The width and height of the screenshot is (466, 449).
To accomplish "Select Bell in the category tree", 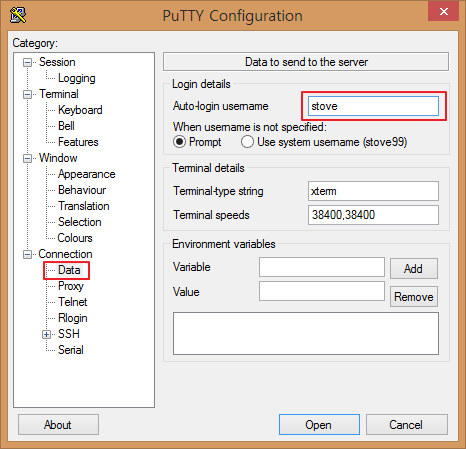I will [x=66, y=126].
